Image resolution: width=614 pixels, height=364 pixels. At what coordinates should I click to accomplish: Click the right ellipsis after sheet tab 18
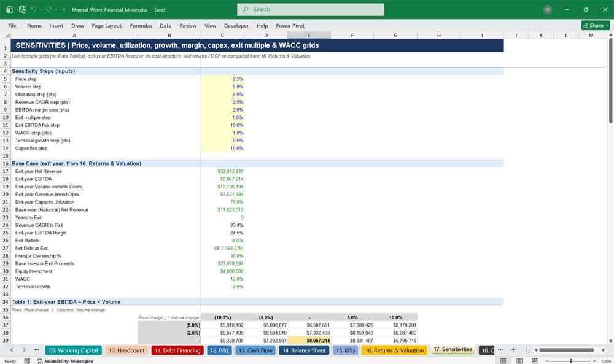point(500,350)
